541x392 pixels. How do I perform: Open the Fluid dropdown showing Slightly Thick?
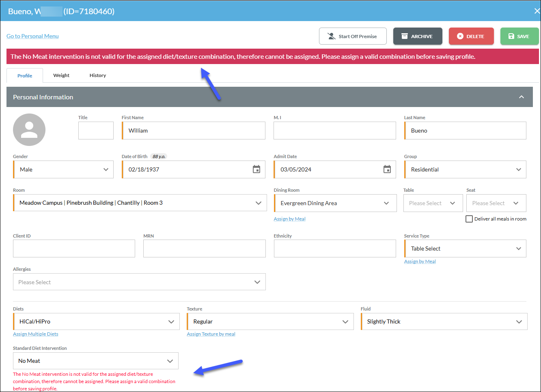pyautogui.click(x=444, y=321)
